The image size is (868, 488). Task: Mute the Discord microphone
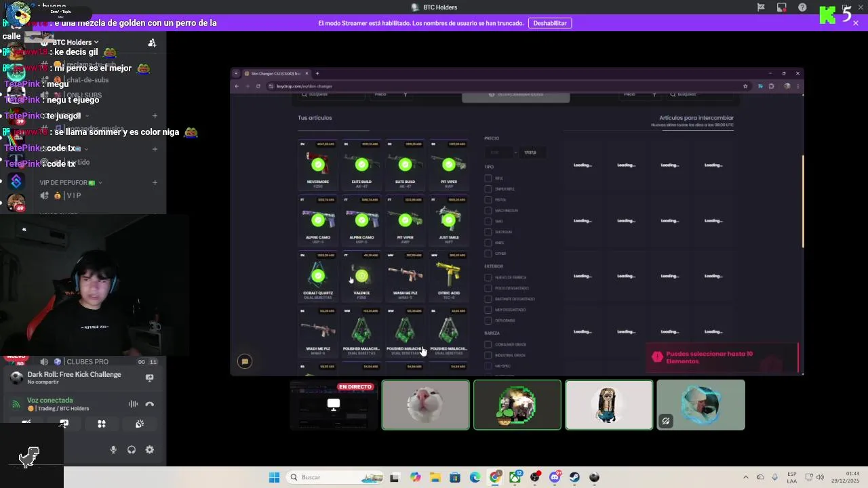pyautogui.click(x=113, y=449)
